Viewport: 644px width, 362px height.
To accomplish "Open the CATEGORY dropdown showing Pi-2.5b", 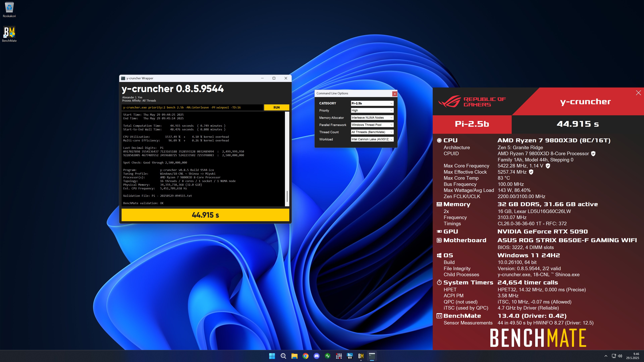I will pyautogui.click(x=372, y=103).
